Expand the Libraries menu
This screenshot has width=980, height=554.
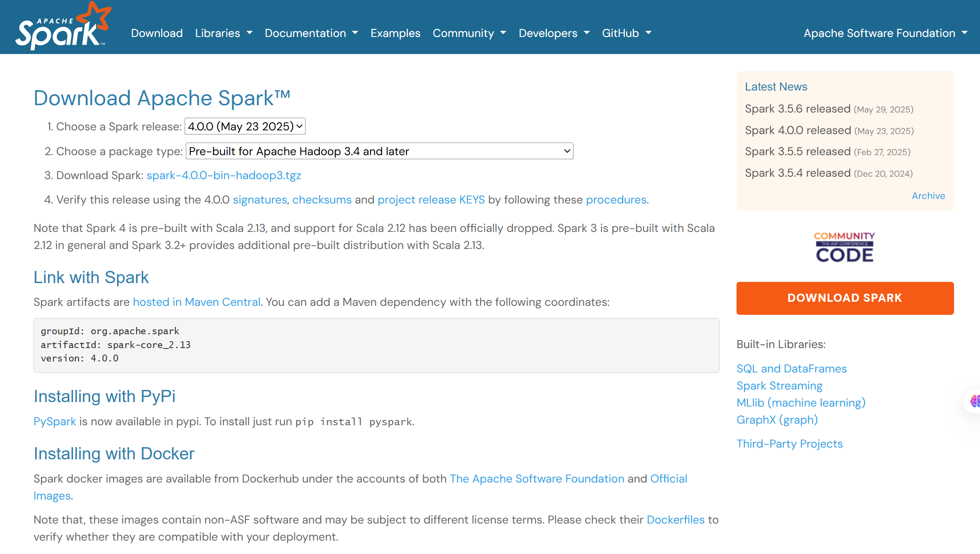click(224, 33)
